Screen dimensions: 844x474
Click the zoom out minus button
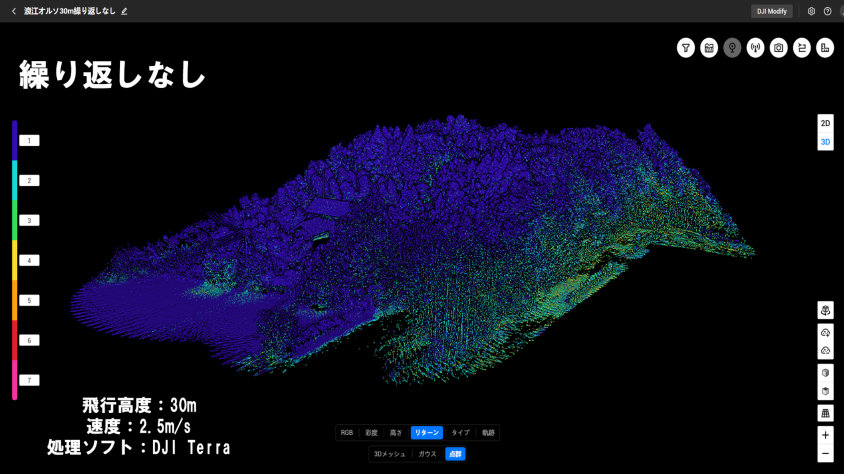point(825,454)
